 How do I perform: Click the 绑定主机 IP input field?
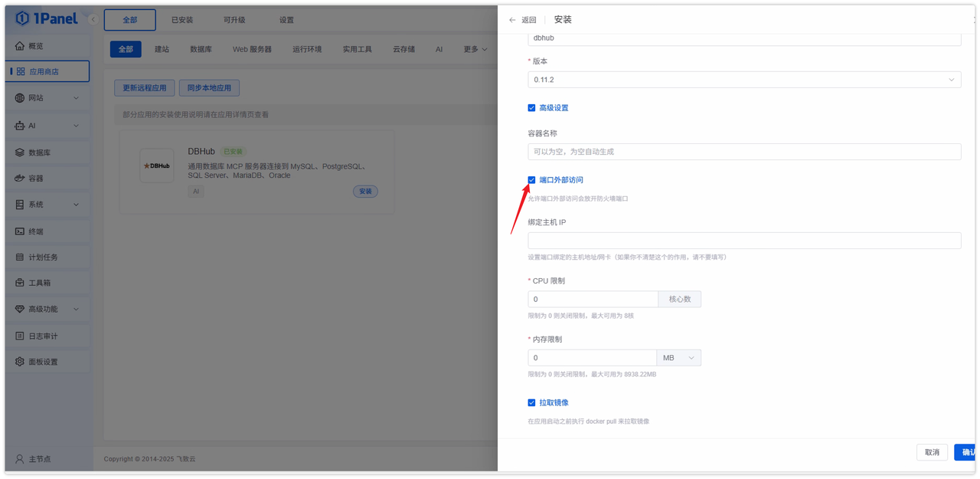743,240
